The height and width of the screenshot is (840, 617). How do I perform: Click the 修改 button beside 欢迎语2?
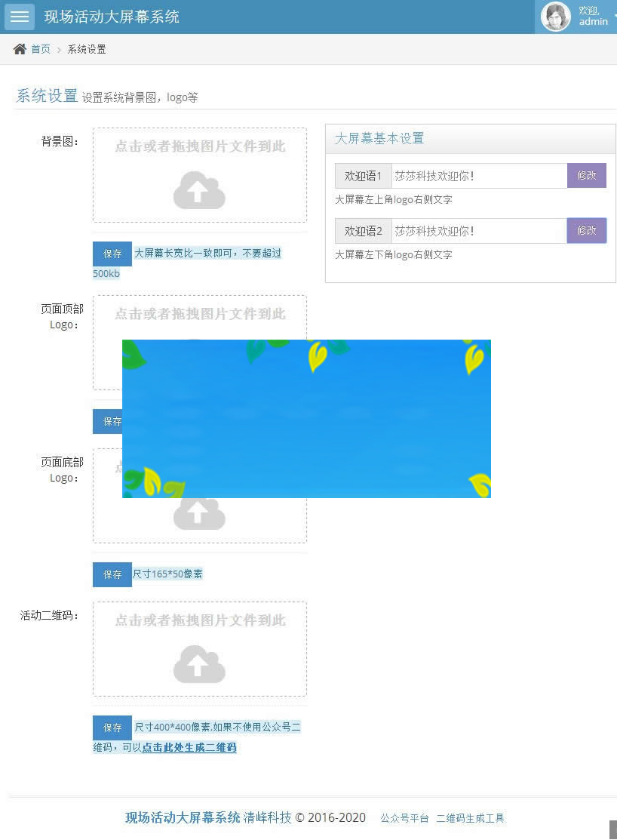pos(587,230)
